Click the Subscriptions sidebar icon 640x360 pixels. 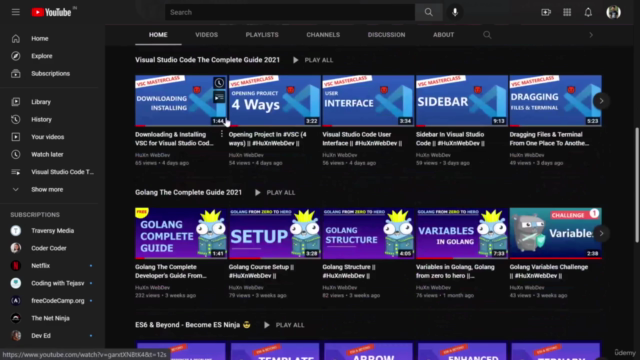16,73
